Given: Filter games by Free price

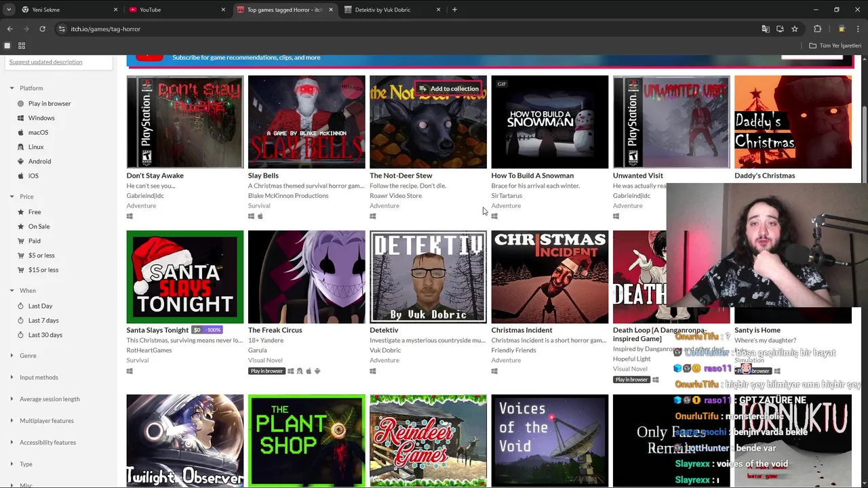Looking at the screenshot, I should (x=34, y=212).
